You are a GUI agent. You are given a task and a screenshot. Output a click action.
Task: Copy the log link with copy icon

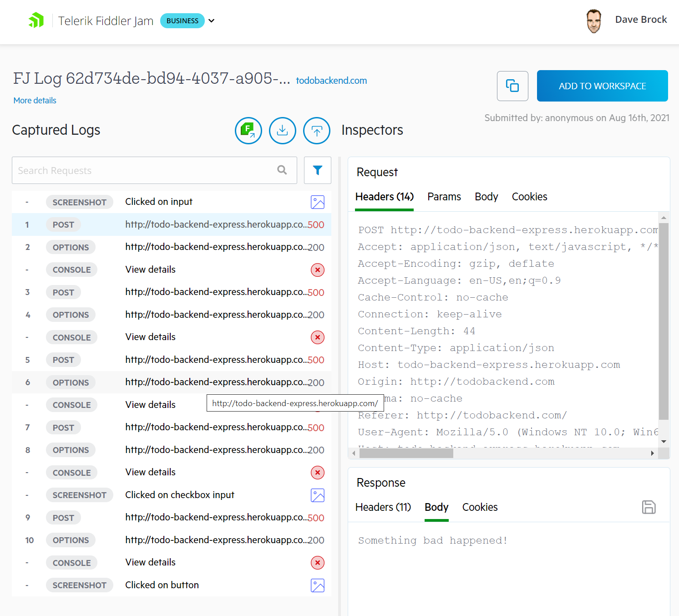(x=512, y=86)
